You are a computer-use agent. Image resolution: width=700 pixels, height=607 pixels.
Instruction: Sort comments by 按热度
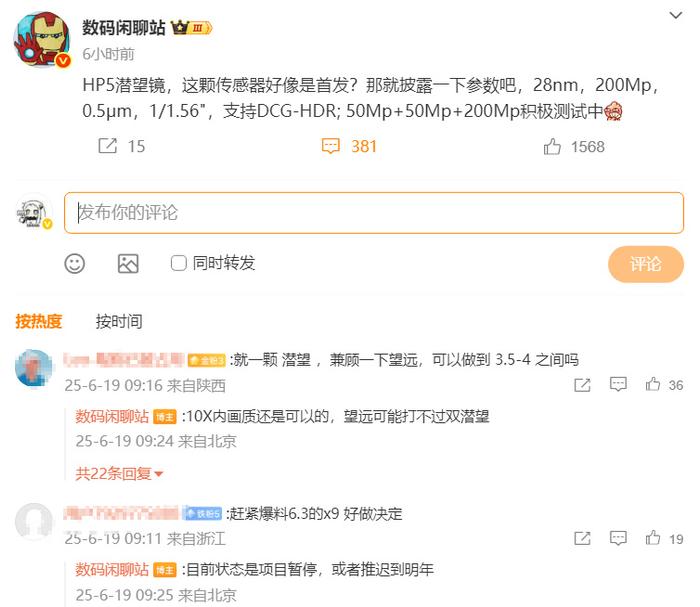38,321
